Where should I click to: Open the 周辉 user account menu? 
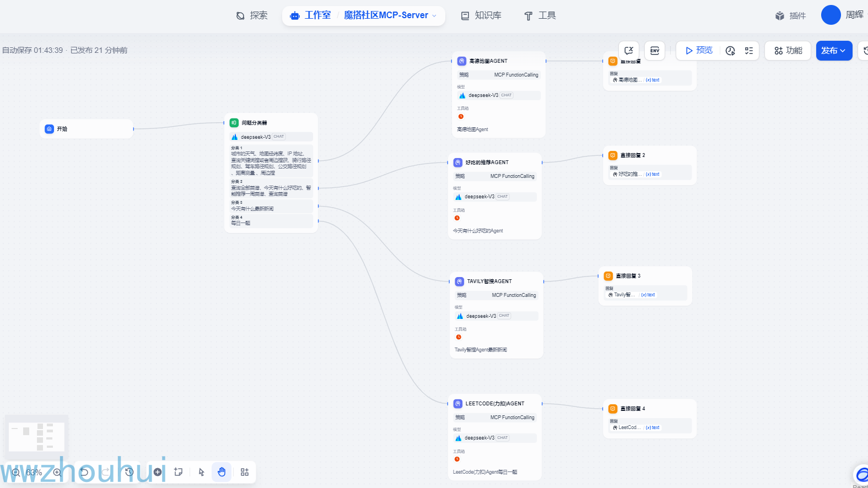click(843, 15)
